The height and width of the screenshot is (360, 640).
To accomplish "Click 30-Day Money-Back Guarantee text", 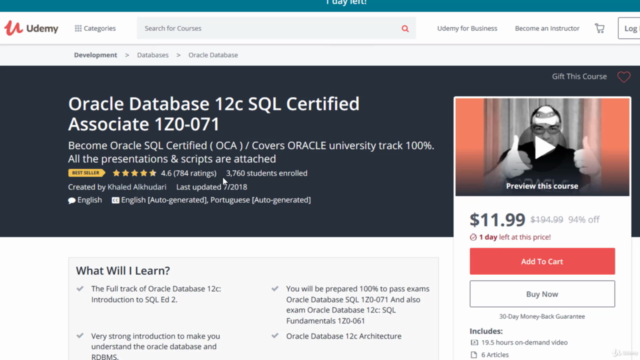I will [542, 316].
